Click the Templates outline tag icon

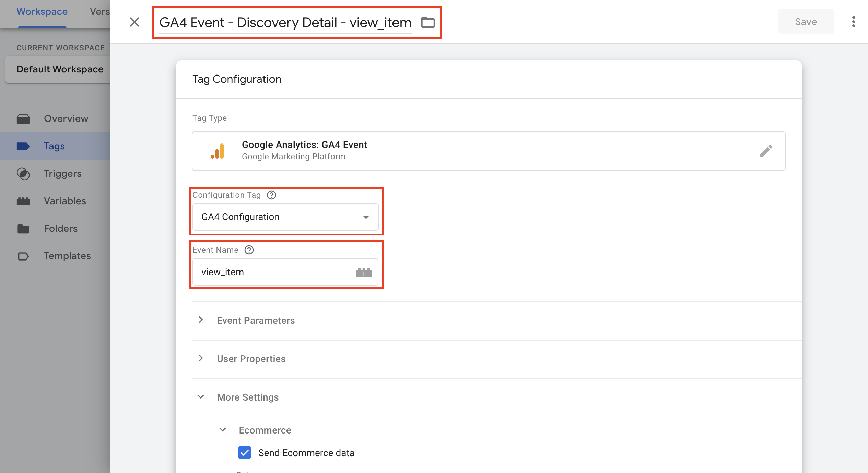tap(23, 256)
